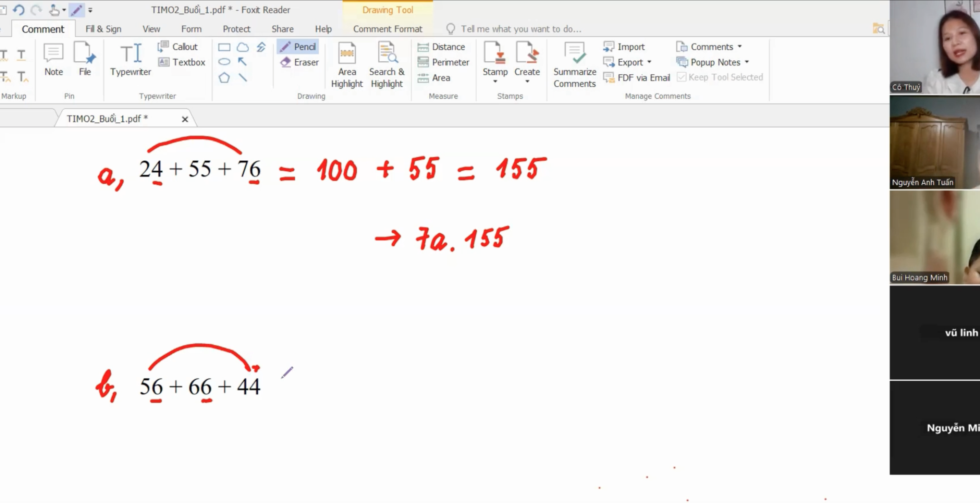Screen dimensions: 980x503
Task: Expand the Stamp dropdown arrow
Action: 495,81
